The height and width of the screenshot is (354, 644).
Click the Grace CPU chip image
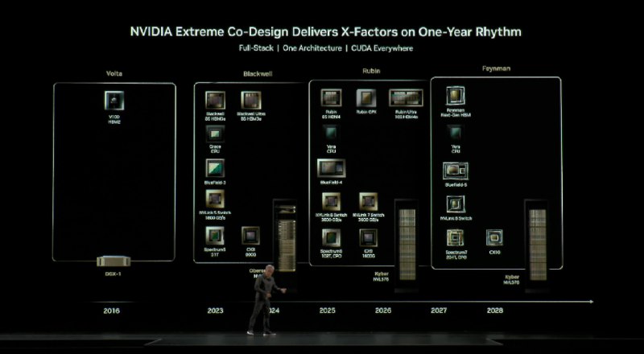tap(215, 134)
